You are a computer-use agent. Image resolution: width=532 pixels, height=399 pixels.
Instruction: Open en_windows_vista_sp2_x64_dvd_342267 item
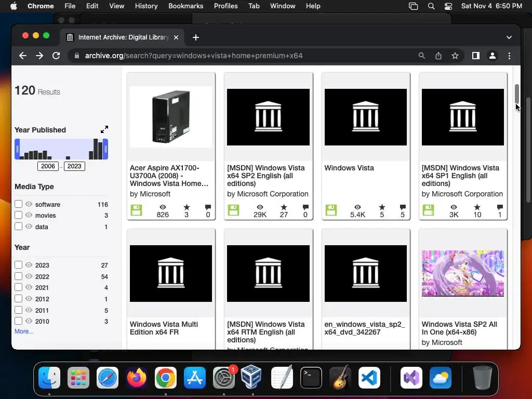pos(365,328)
